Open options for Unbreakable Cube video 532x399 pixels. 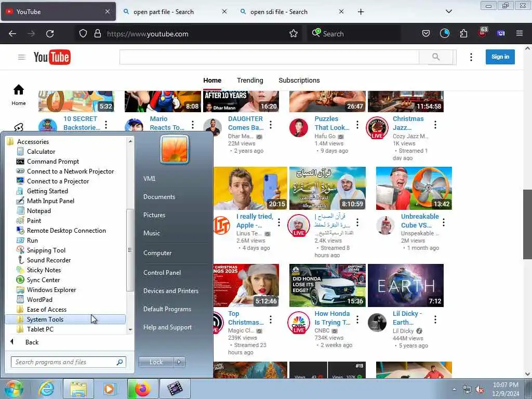tap(444, 222)
